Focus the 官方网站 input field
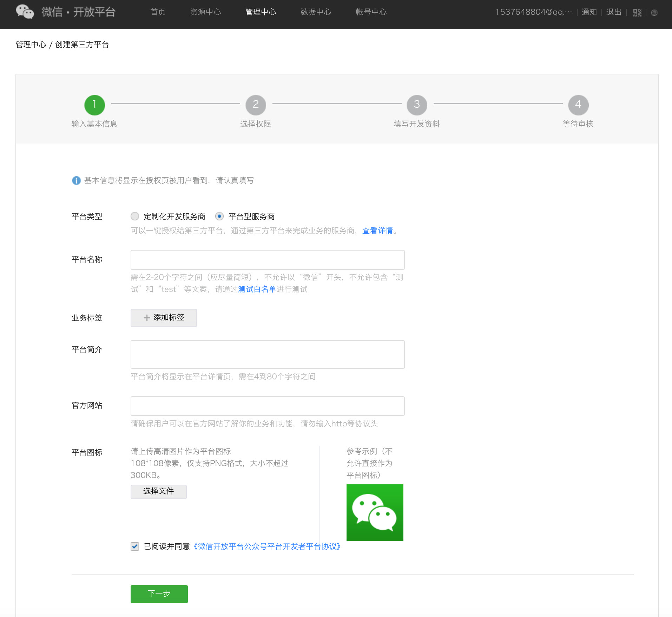Viewport: 672px width, 617px height. pyautogui.click(x=268, y=406)
